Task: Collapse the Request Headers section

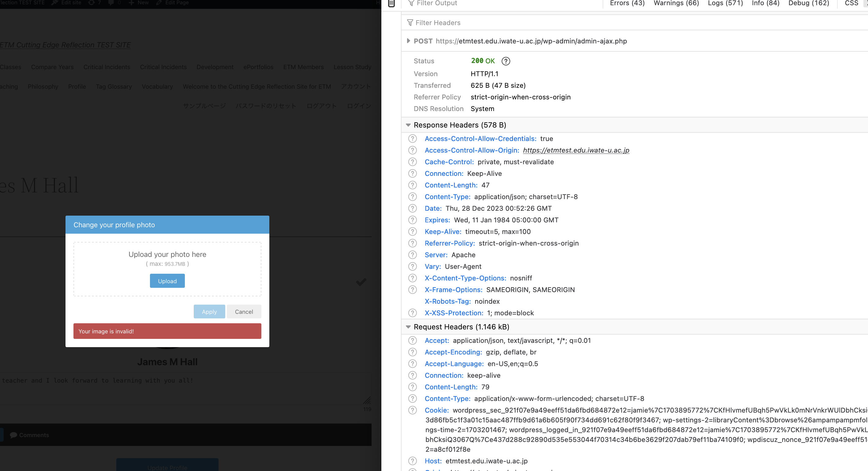Action: (x=408, y=327)
